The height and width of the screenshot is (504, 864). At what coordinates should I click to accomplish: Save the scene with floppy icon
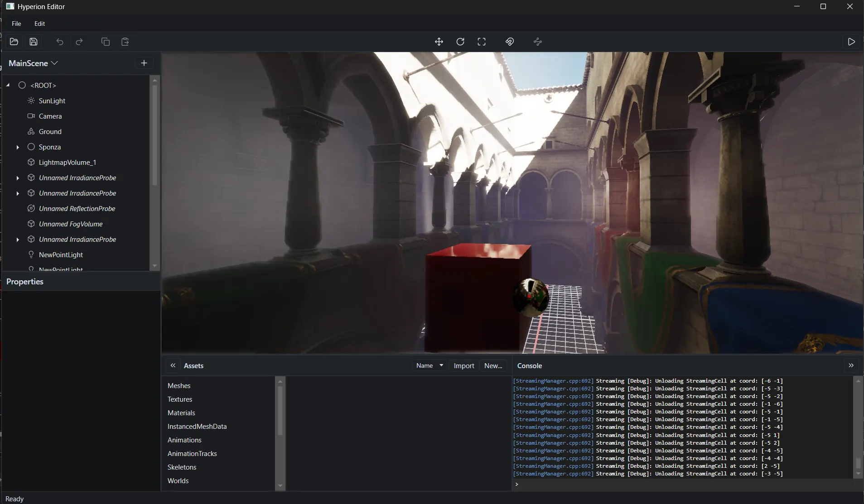coord(34,42)
